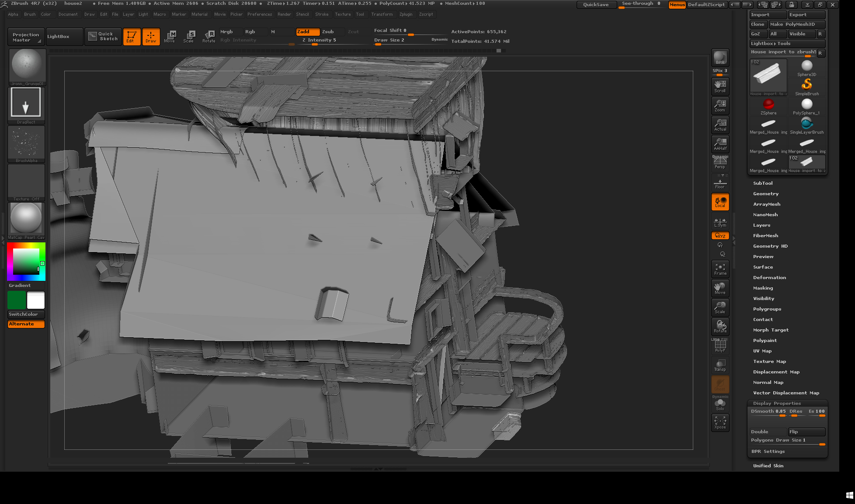
Task: Select the ZSphere tool thumbnail
Action: click(x=768, y=106)
